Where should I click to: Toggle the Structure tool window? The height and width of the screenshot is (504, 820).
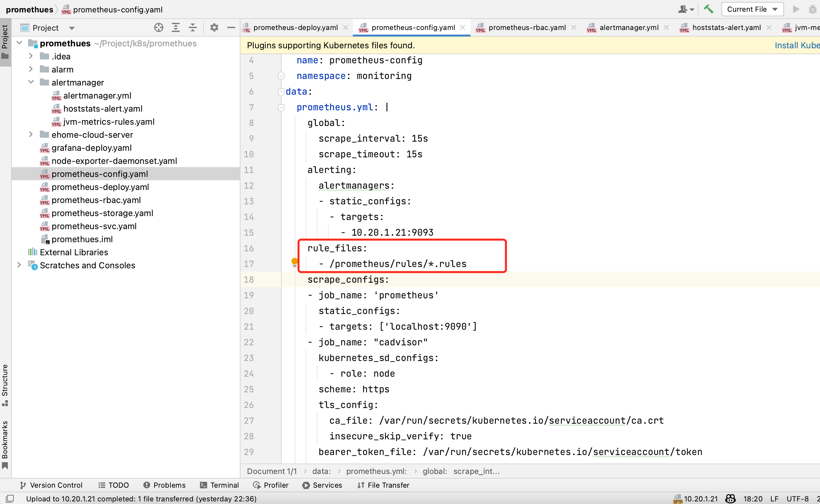pos(5,385)
